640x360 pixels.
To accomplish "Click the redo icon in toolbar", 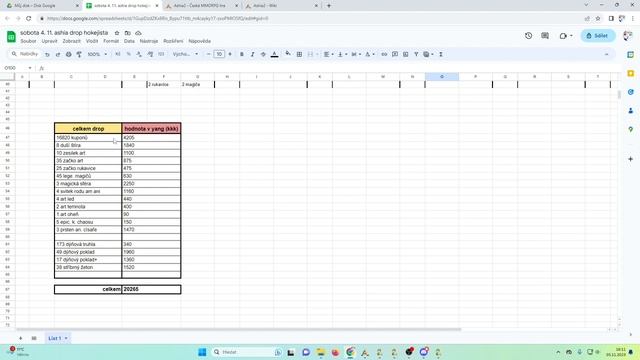I will 58,54.
